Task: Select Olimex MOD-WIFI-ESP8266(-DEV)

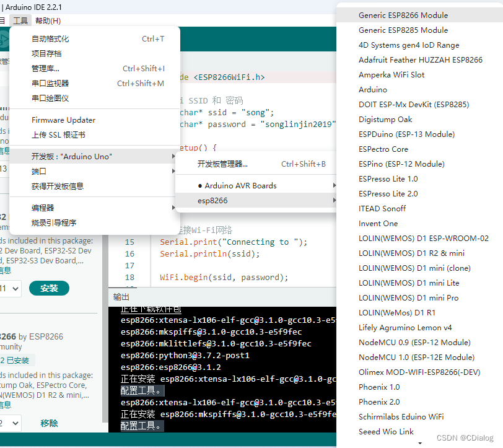Action: point(419,372)
